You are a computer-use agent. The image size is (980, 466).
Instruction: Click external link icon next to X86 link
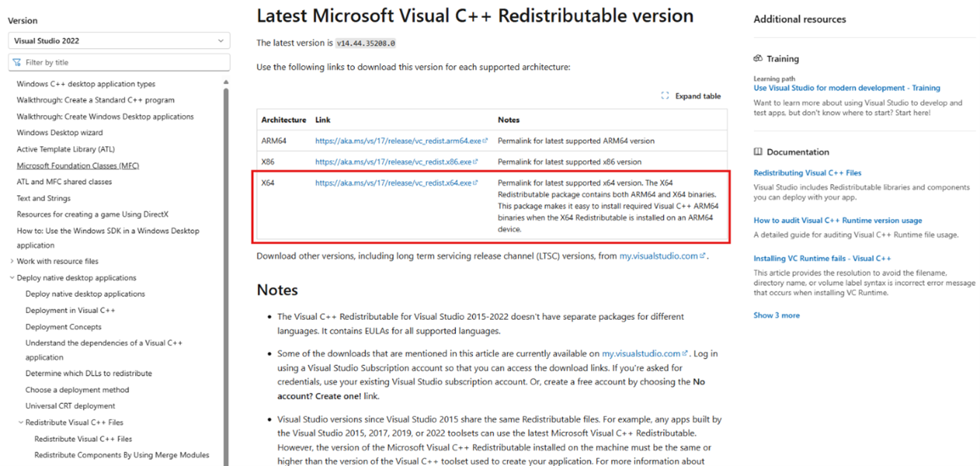click(475, 162)
